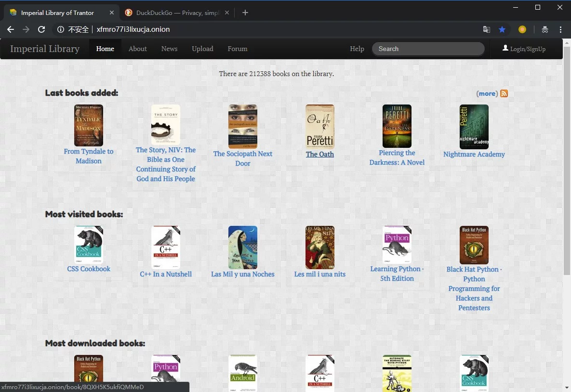Open the (more) last books link

pyautogui.click(x=487, y=93)
